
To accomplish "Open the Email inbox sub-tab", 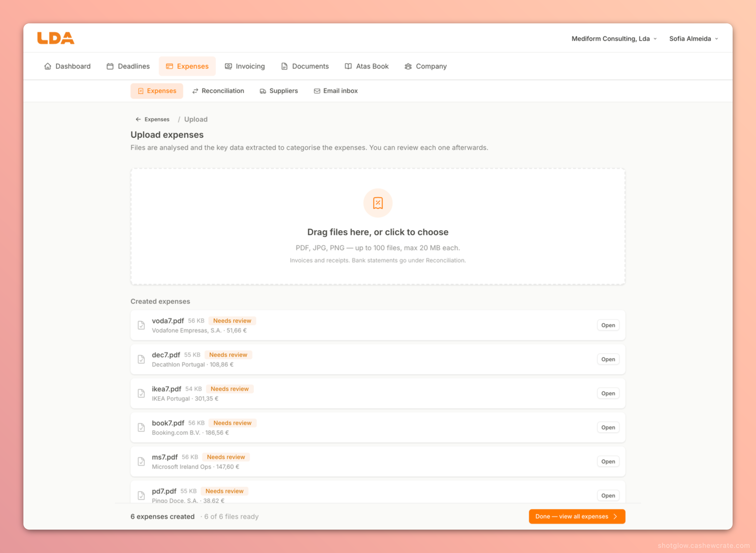I will [336, 91].
